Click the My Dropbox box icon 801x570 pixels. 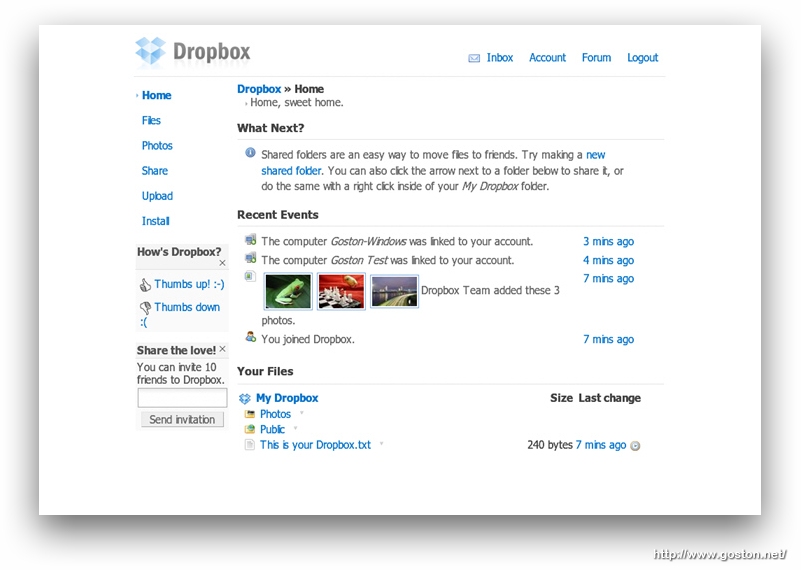tap(245, 398)
